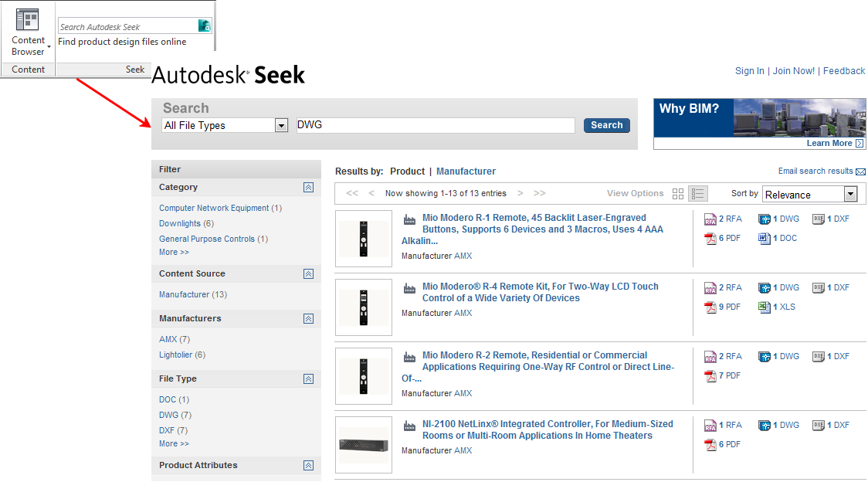Open Mio Modero R-2 Remote product link
The image size is (868, 482).
(x=538, y=367)
